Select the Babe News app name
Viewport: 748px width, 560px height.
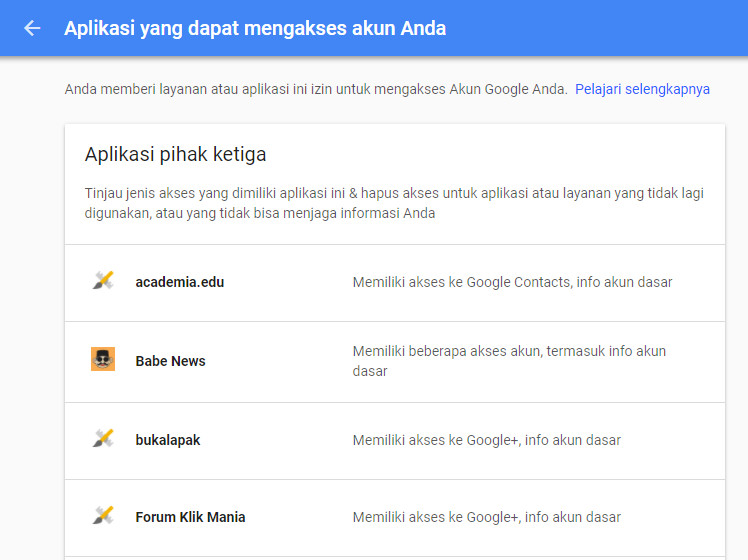coord(170,361)
